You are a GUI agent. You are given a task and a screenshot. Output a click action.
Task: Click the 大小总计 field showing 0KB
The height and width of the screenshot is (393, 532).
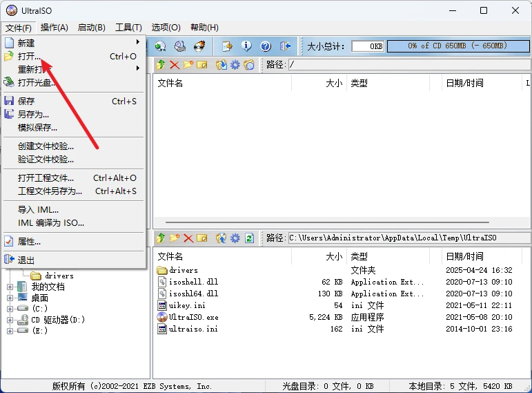click(x=368, y=46)
